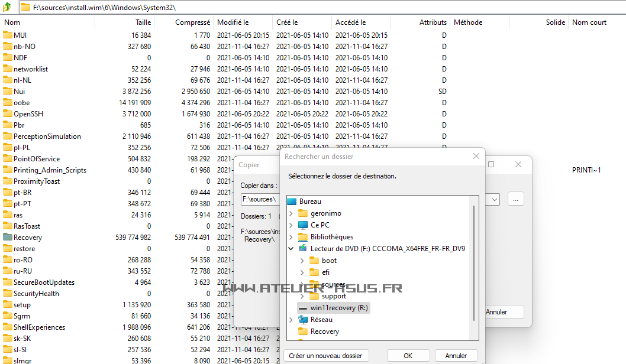The image size is (626, 364).
Task: Collapse the Lecteur de DVD (F:) node
Action: click(291, 249)
